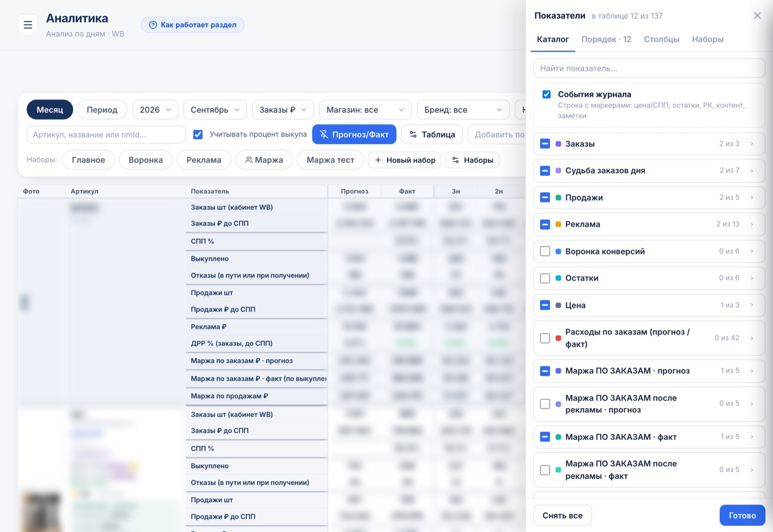
Task: Check the Остатки checkbox
Action: tap(545, 278)
